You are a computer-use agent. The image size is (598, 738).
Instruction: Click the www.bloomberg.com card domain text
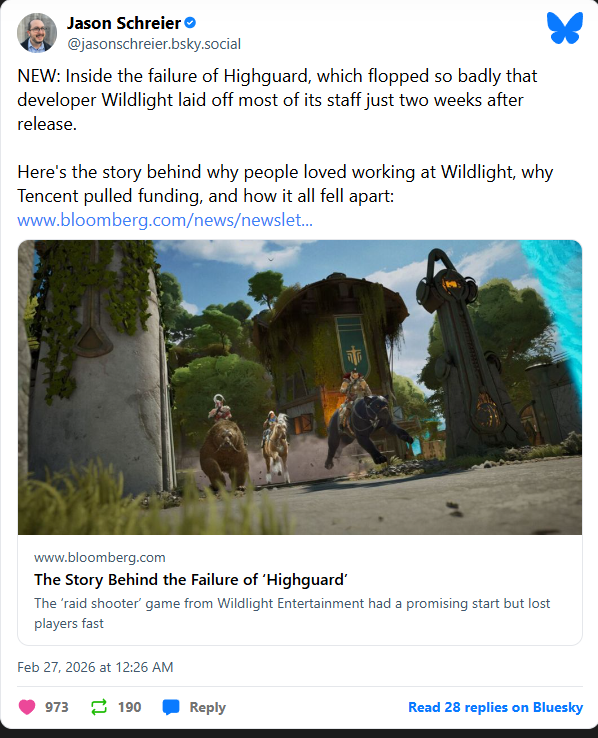point(100,557)
